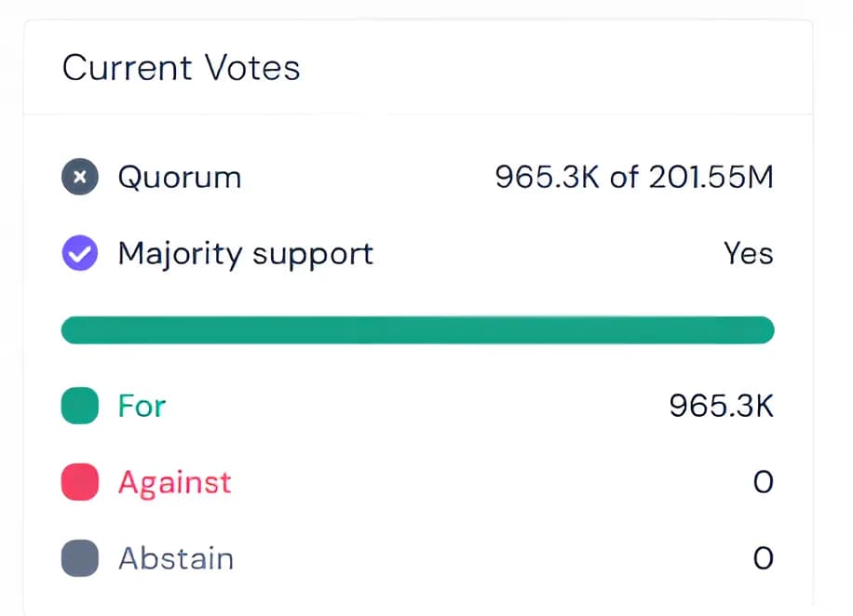Screen dimensions: 853x616
Task: Click right end of vote progress bar
Action: [x=764, y=330]
